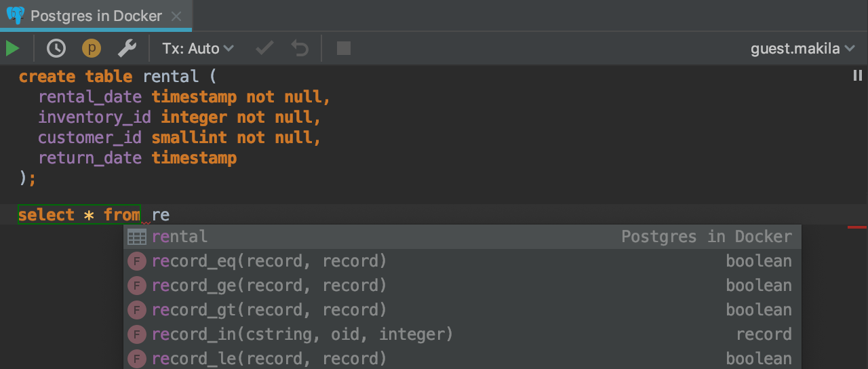Choose the record_gt function suggestion
Screen dimensions: 868x369
coord(269,310)
